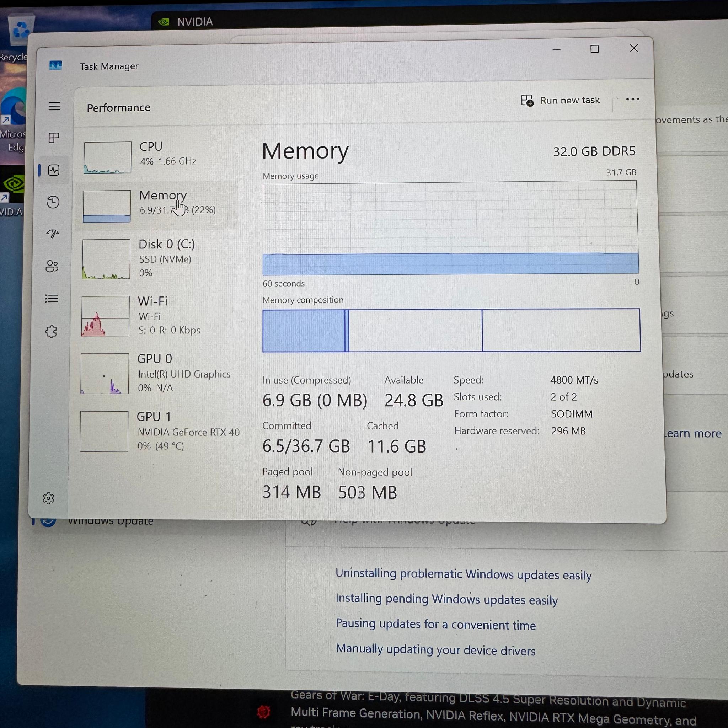This screenshot has width=728, height=728.
Task: Select the Wi-Fi performance entry
Action: (x=157, y=316)
